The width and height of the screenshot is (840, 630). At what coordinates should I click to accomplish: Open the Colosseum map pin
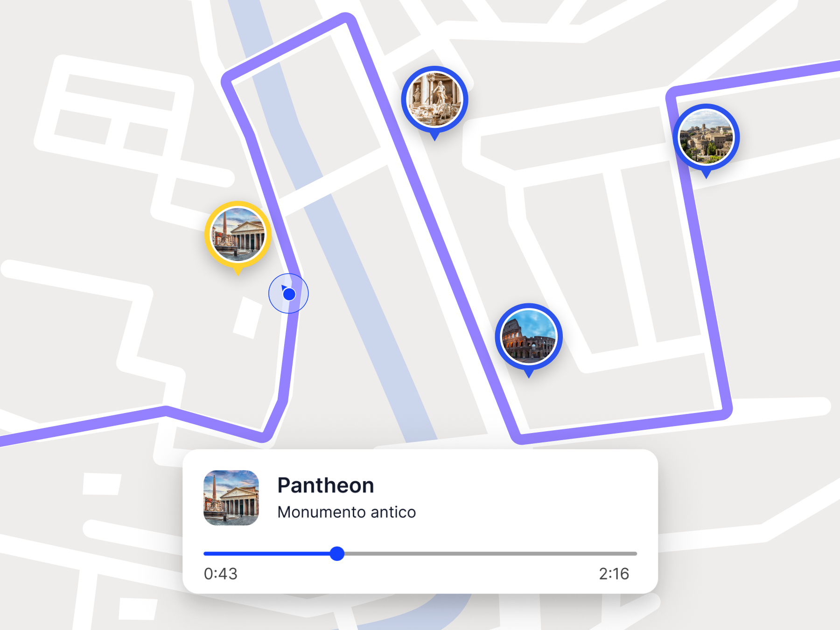529,336
